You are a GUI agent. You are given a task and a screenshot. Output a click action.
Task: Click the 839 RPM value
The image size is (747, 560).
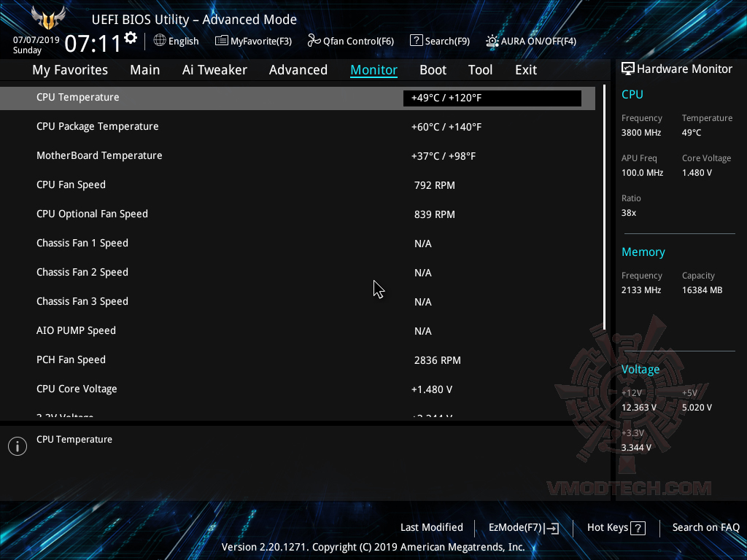pos(435,214)
